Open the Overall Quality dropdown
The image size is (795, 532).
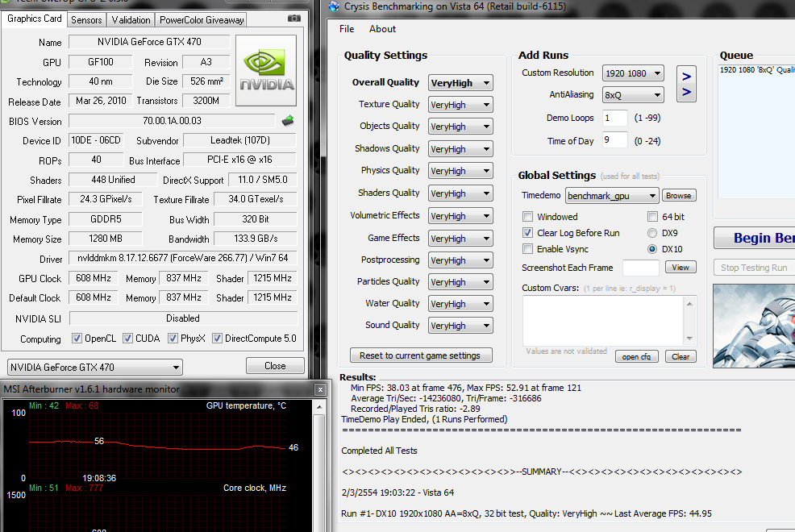pos(460,83)
